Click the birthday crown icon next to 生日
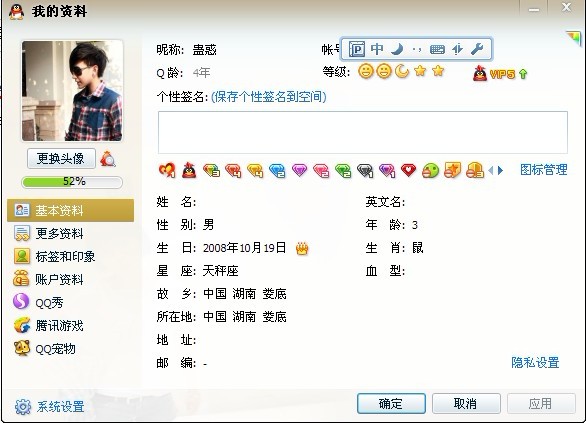Viewport: 586px width, 423px height. coord(302,248)
